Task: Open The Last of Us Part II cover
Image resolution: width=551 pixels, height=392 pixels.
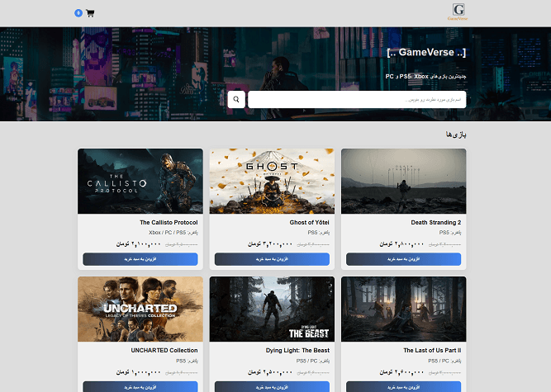Action: 404,309
